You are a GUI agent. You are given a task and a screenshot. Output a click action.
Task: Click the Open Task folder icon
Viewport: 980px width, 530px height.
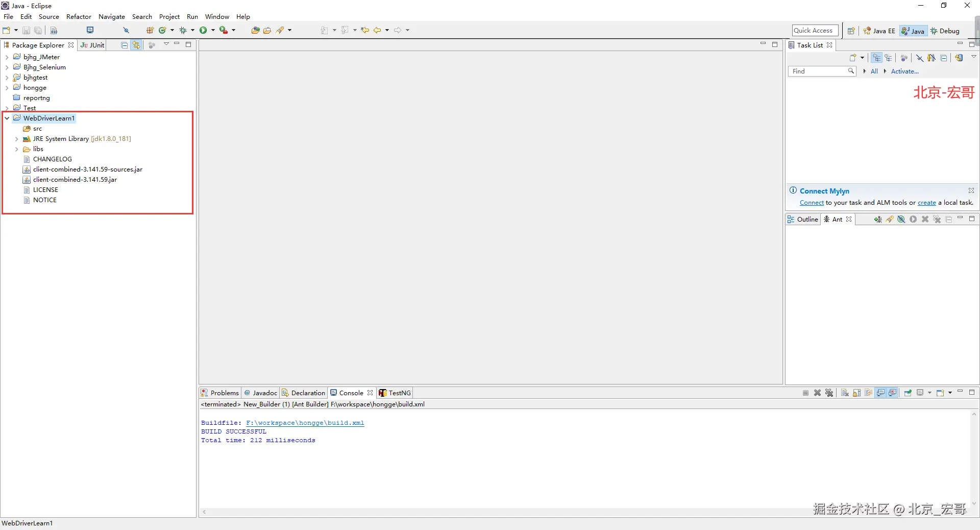pos(267,31)
